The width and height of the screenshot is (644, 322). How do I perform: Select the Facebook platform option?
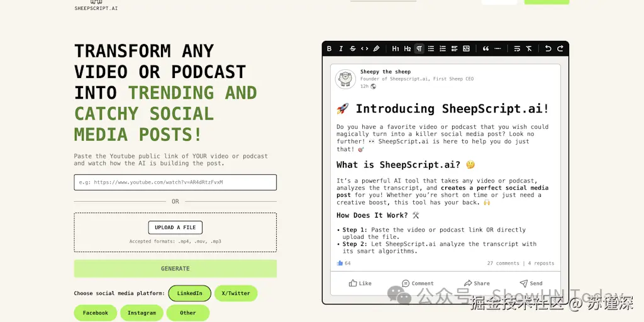[96, 313]
